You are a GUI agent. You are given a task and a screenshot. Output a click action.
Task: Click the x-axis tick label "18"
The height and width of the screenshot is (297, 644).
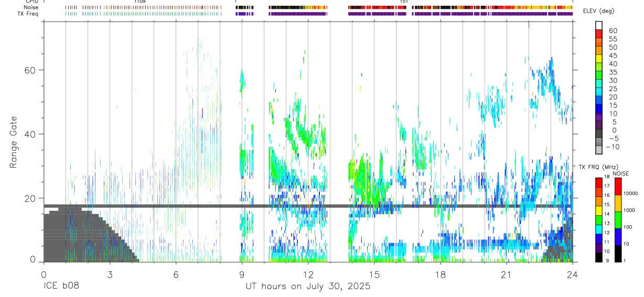440,274
